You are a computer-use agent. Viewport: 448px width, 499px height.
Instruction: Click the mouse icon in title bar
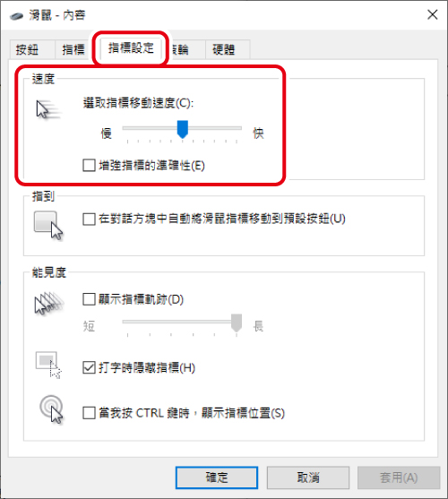point(16,15)
